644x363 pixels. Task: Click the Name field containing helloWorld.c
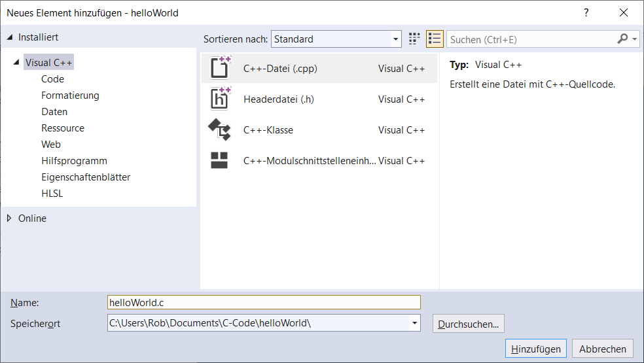pos(264,302)
